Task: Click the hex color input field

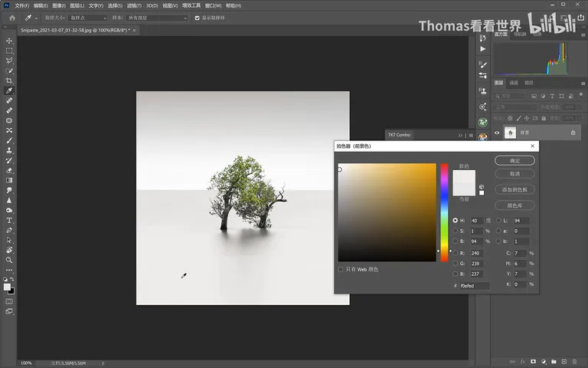Action: (474, 286)
